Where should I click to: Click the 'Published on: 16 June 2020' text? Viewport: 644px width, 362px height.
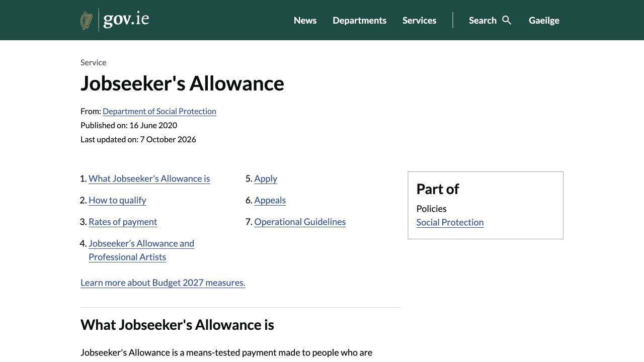pos(129,125)
